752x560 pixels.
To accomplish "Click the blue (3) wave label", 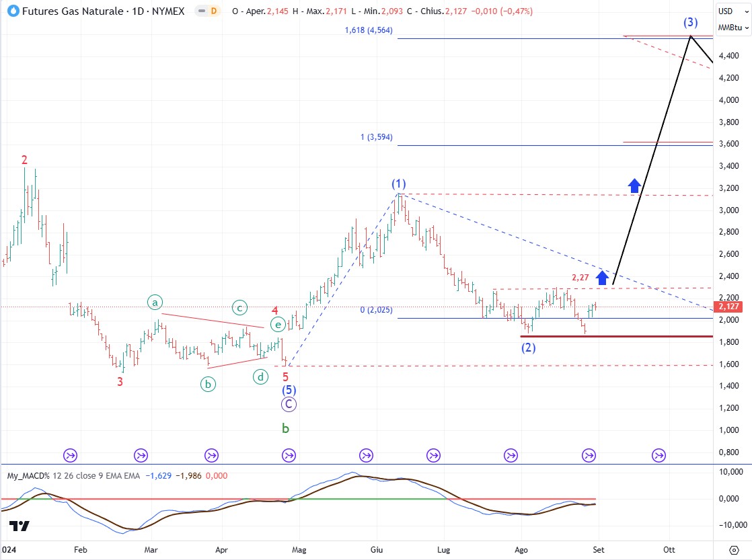I will (690, 22).
